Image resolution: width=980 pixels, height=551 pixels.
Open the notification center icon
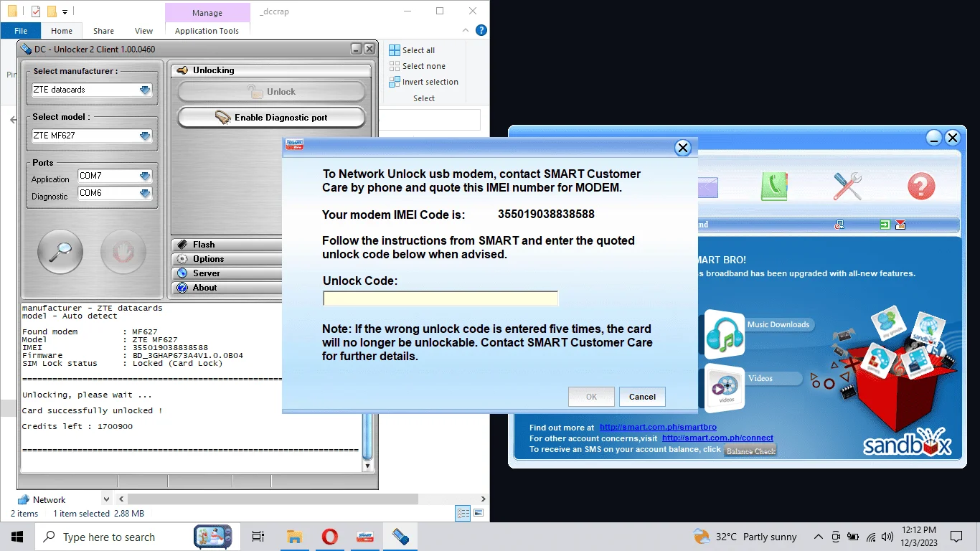point(956,537)
